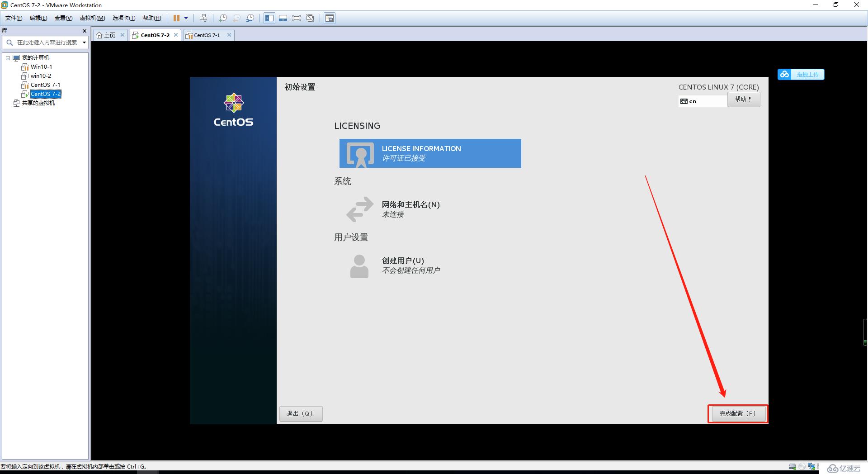Switch to the 主页 tab
Viewport: 868px width, 474px height.
click(110, 35)
